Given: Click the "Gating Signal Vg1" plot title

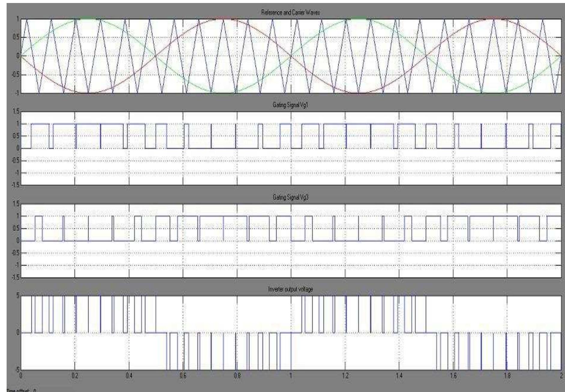Looking at the screenshot, I should 290,106.
